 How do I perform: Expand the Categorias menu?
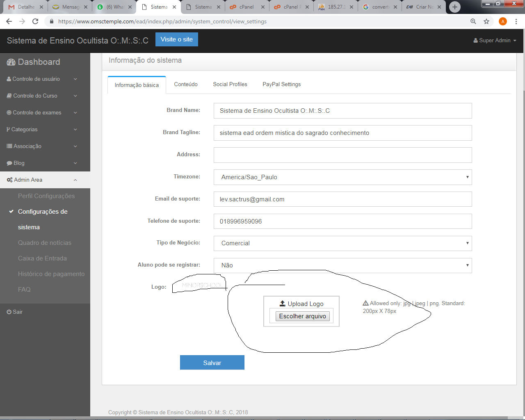pos(75,129)
